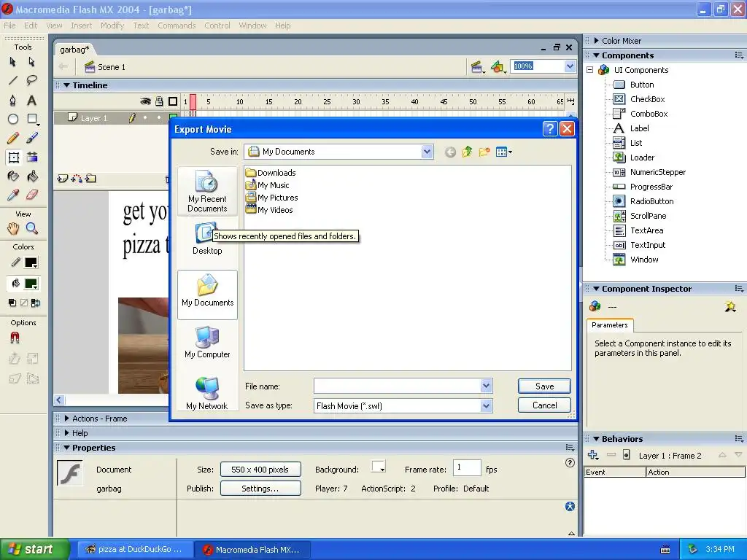The image size is (747, 560).
Task: Go up one folder level in dialog
Action: 467,152
